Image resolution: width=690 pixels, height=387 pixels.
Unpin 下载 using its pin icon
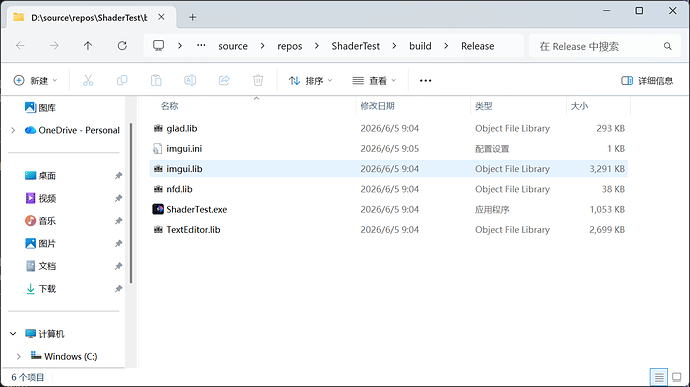click(x=118, y=289)
